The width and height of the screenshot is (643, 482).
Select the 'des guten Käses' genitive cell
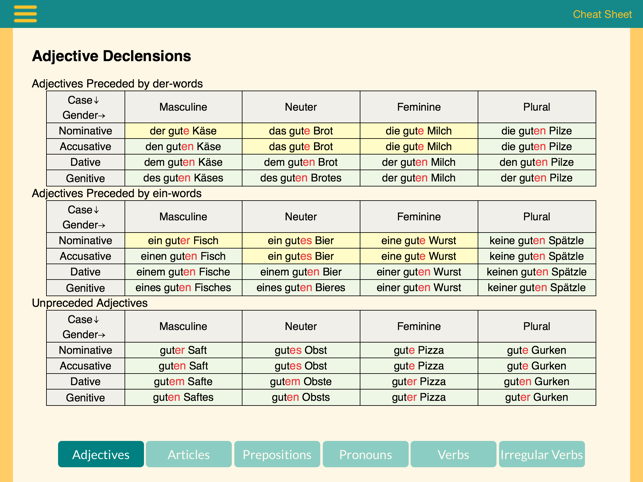183,178
